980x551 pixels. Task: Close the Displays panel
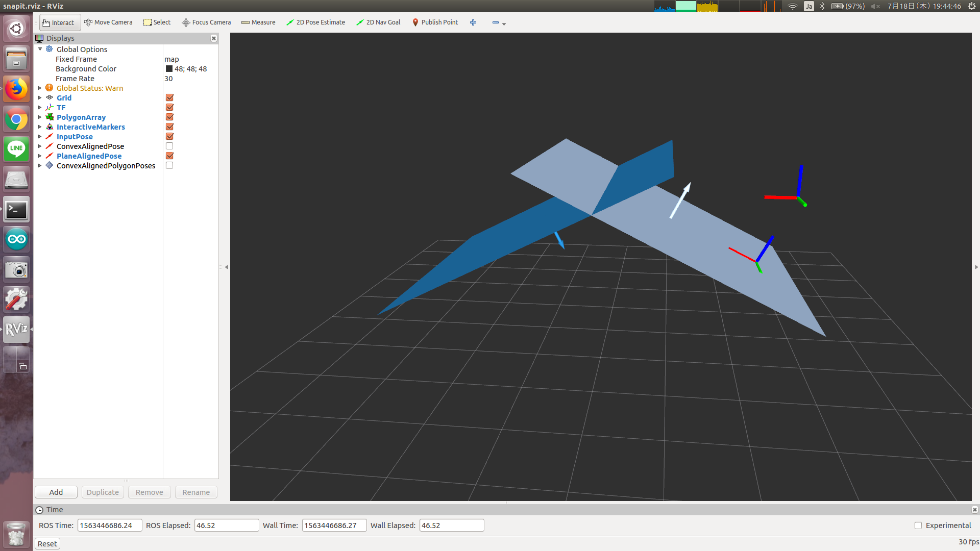point(214,38)
